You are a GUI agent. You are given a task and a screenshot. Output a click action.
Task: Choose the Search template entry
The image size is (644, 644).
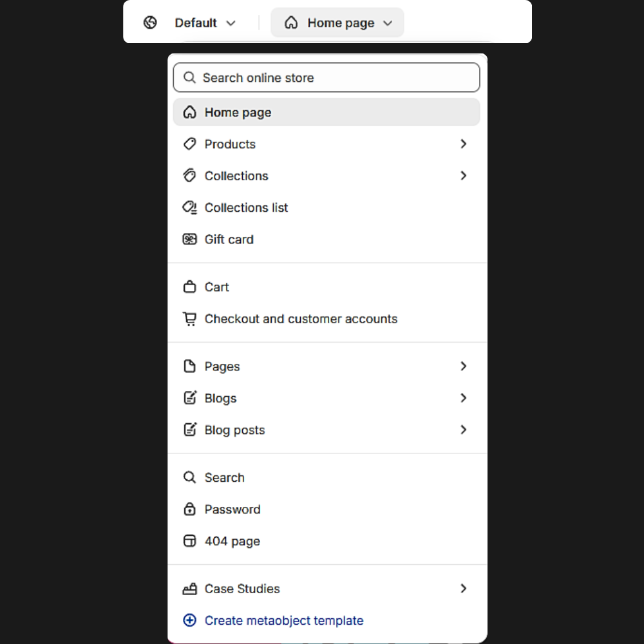tap(224, 478)
